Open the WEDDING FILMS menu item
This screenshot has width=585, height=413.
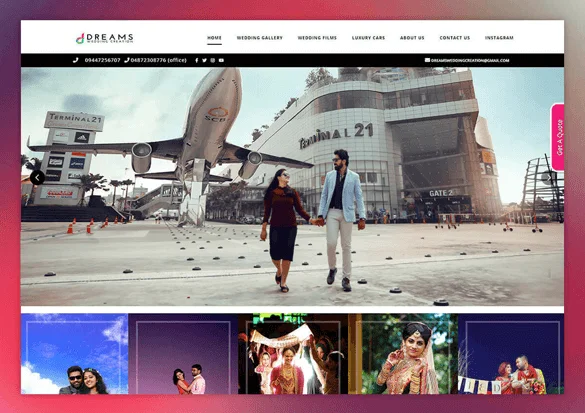(x=317, y=38)
